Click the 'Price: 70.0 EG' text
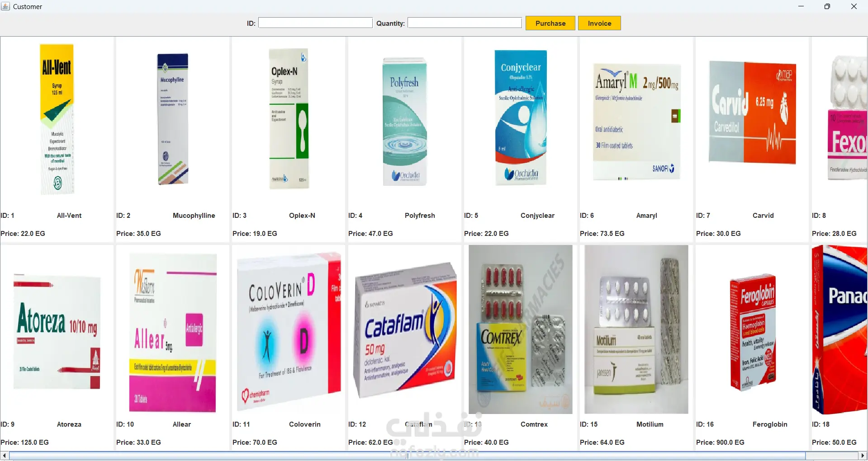Viewport: 868px width, 461px height. coord(255,442)
